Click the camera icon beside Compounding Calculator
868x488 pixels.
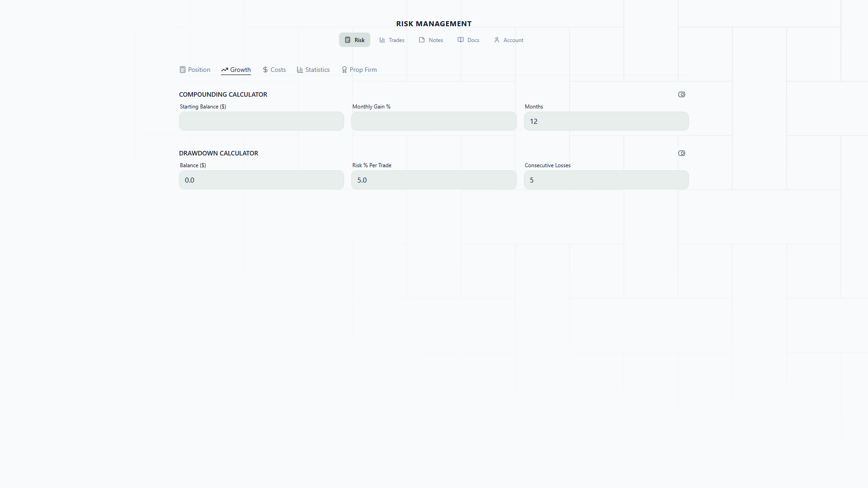coord(682,94)
